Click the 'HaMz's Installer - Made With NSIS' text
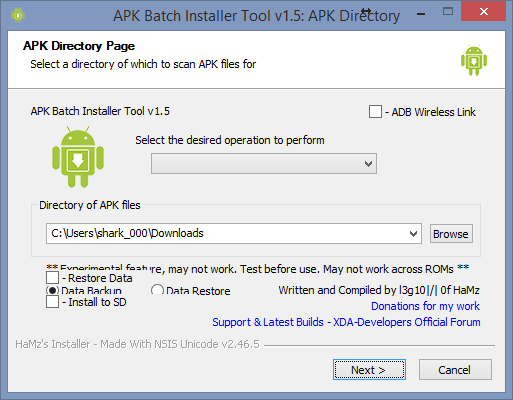This screenshot has width=513, height=400. point(137,344)
